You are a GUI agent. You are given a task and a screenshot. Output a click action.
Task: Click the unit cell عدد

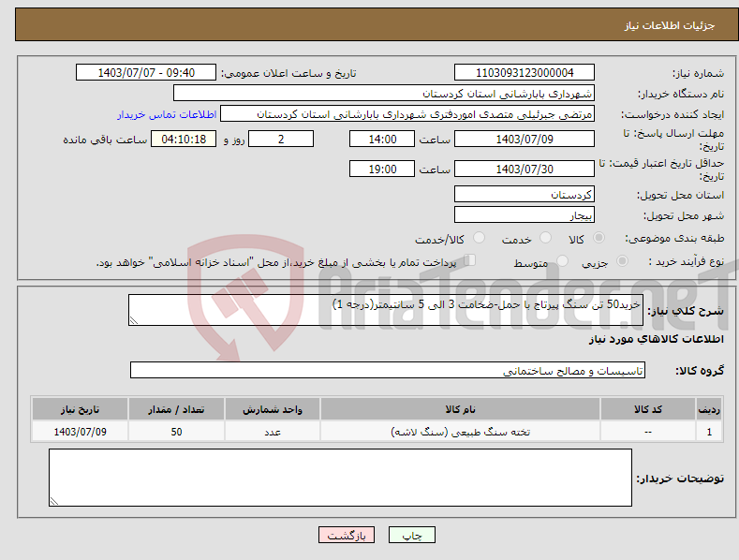pyautogui.click(x=273, y=432)
